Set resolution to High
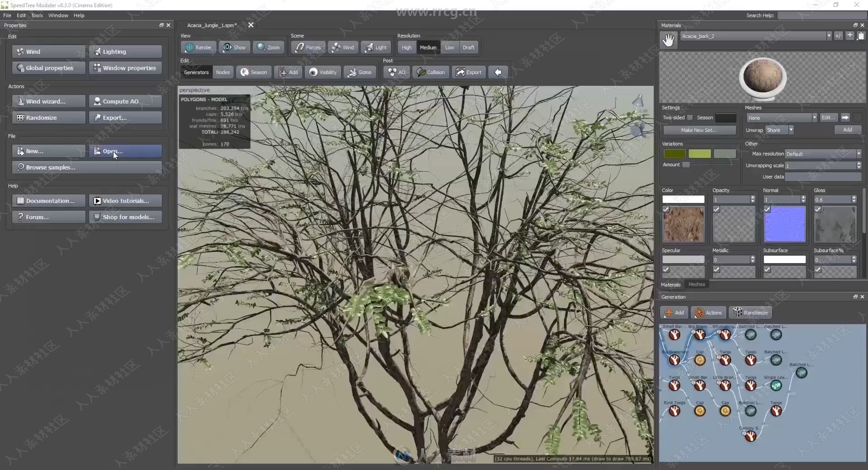868x470 pixels. (407, 47)
